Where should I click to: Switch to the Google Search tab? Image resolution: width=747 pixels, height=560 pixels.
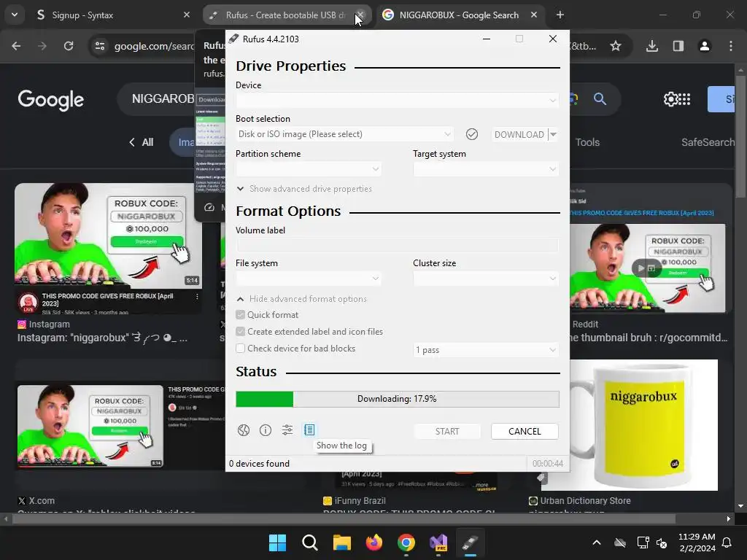pyautogui.click(x=457, y=15)
